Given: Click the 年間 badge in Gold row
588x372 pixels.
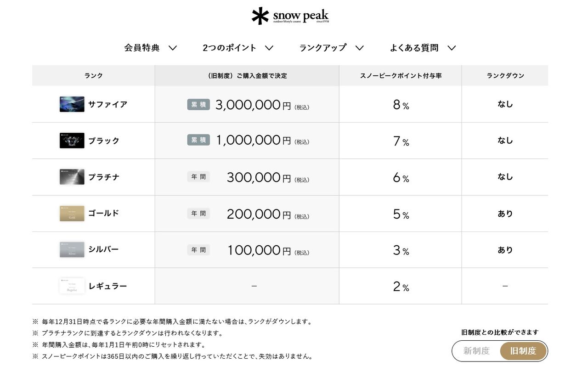Looking at the screenshot, I should pos(198,213).
